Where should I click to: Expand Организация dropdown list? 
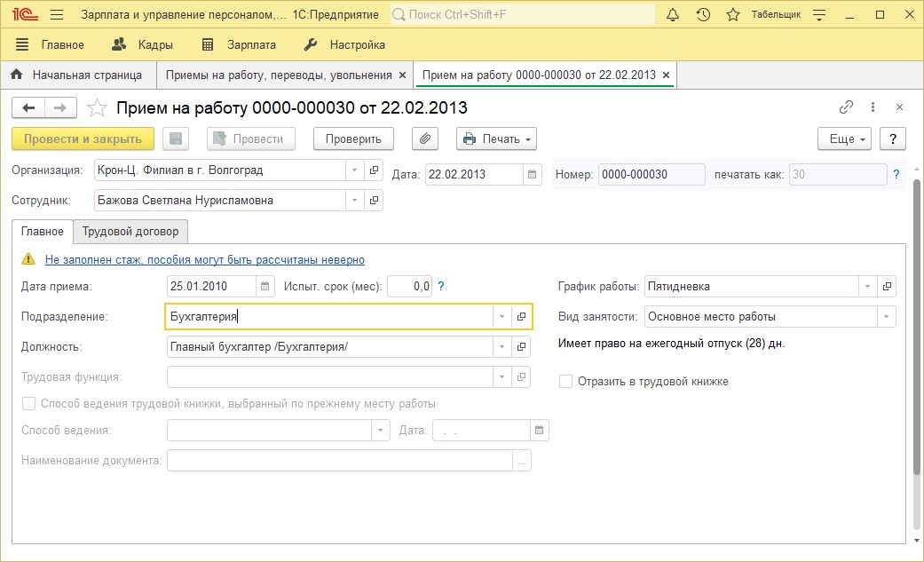(x=354, y=170)
